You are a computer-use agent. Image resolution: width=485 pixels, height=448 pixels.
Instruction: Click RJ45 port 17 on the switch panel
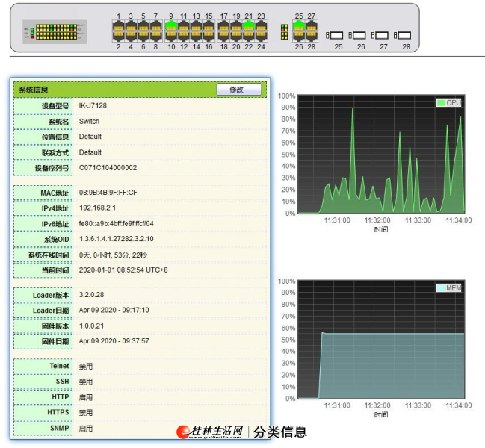pyautogui.click(x=223, y=25)
